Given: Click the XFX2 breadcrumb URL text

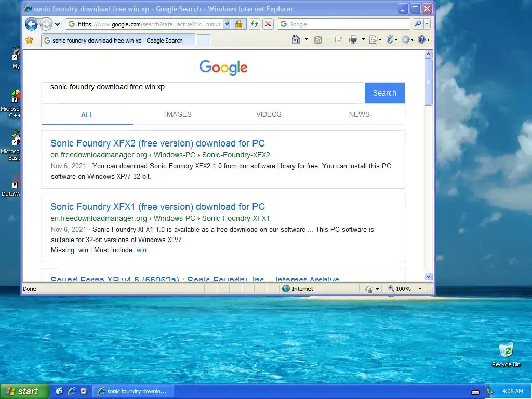Looking at the screenshot, I should [160, 155].
